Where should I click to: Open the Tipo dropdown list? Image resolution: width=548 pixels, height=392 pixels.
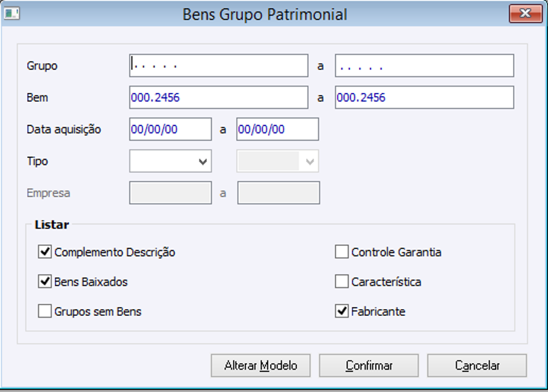[x=170, y=161]
